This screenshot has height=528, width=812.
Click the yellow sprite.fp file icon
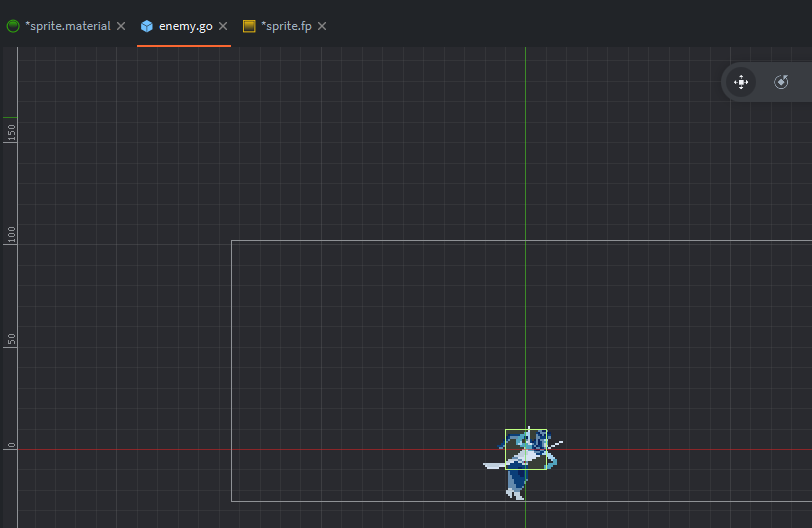tap(249, 26)
